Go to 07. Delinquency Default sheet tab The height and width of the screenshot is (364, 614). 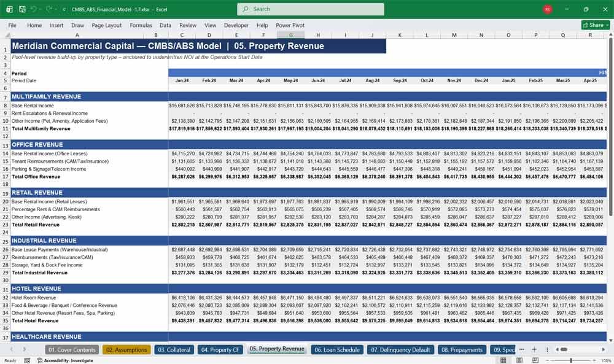tap(400, 349)
